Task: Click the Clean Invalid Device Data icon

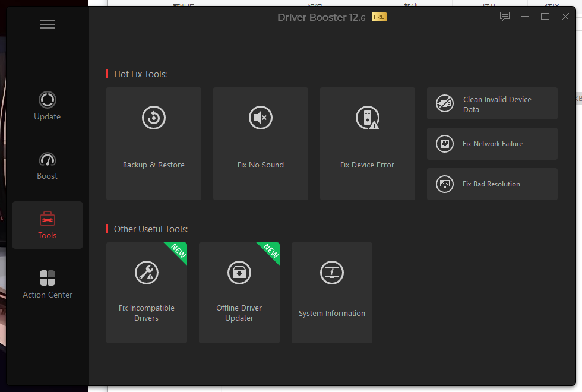Action: pyautogui.click(x=445, y=103)
